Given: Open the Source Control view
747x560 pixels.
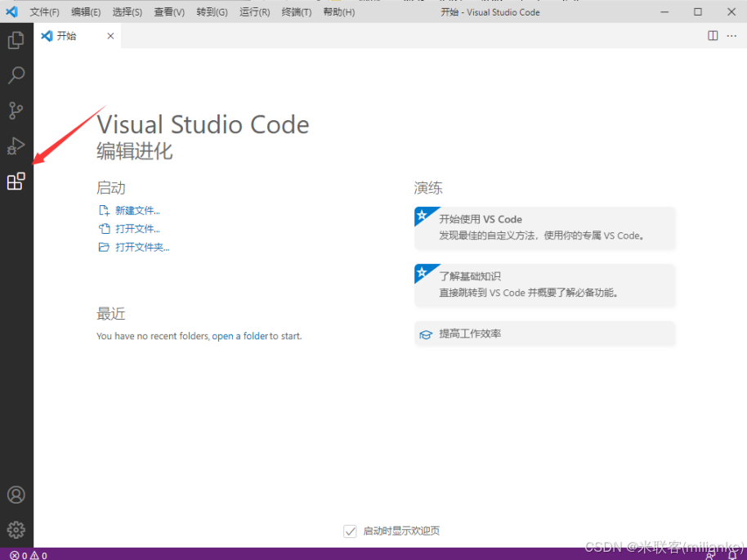Looking at the screenshot, I should coord(16,110).
